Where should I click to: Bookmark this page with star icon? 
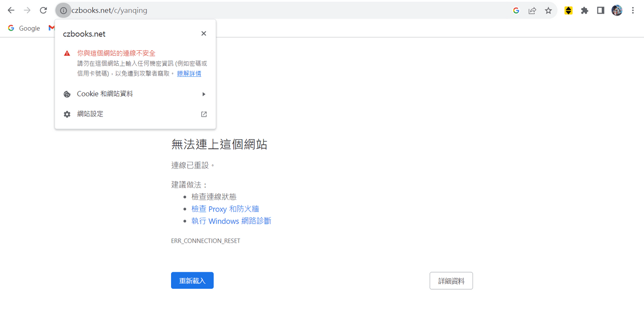(x=548, y=10)
